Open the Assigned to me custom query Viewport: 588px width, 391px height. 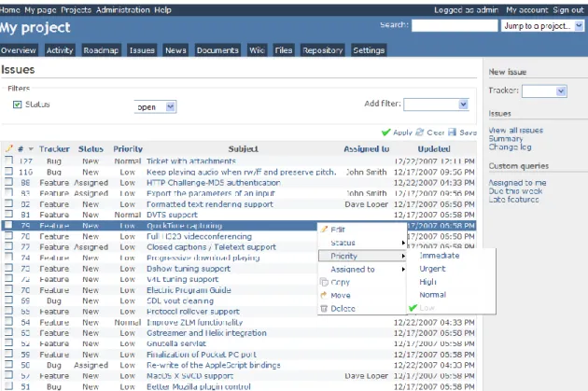[x=517, y=183]
